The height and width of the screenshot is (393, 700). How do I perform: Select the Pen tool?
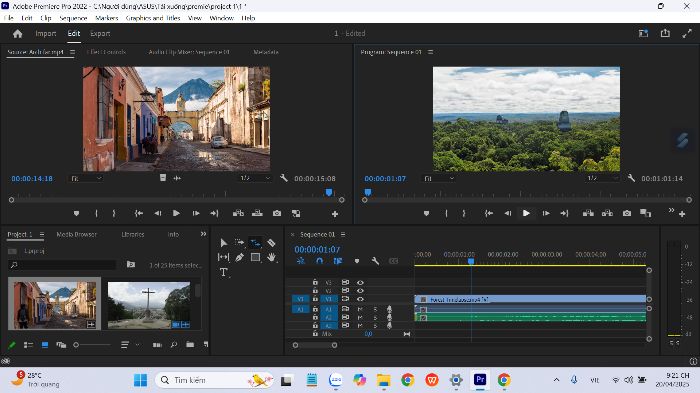[239, 257]
